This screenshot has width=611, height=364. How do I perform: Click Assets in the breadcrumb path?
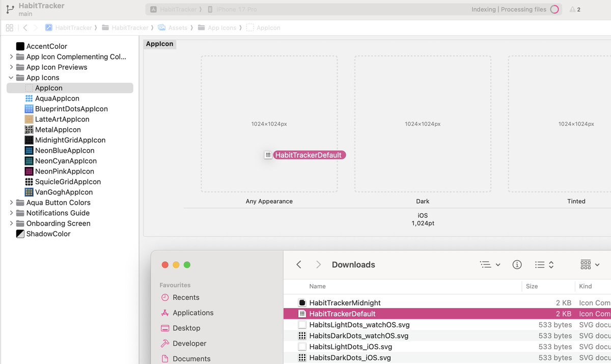pyautogui.click(x=173, y=27)
